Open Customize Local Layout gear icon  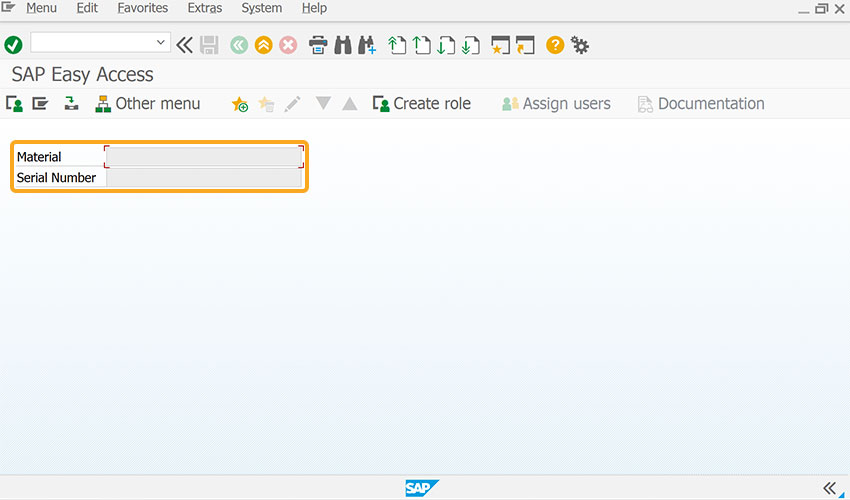(580, 46)
